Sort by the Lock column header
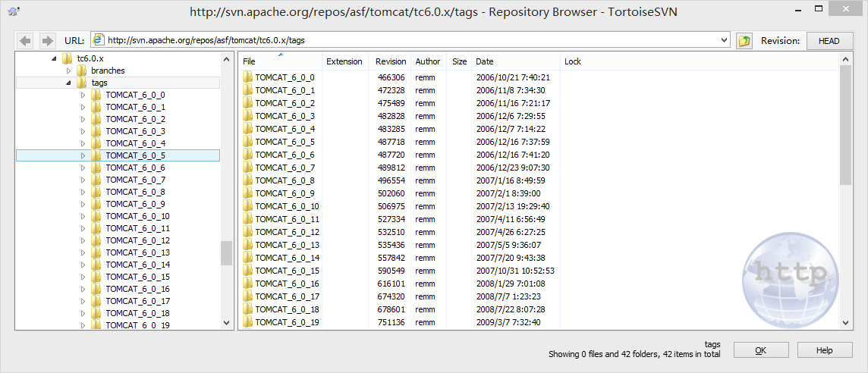Image resolution: width=868 pixels, height=373 pixels. 573,61
